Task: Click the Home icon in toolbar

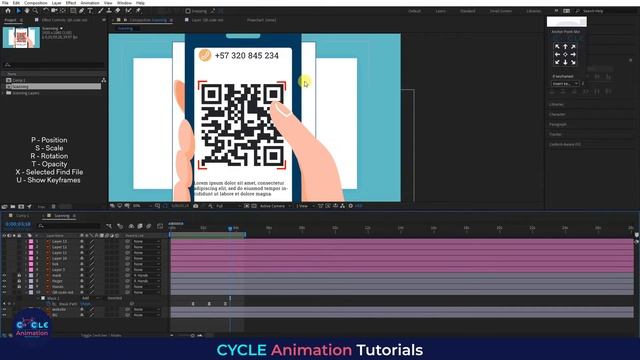Action: (x=8, y=11)
